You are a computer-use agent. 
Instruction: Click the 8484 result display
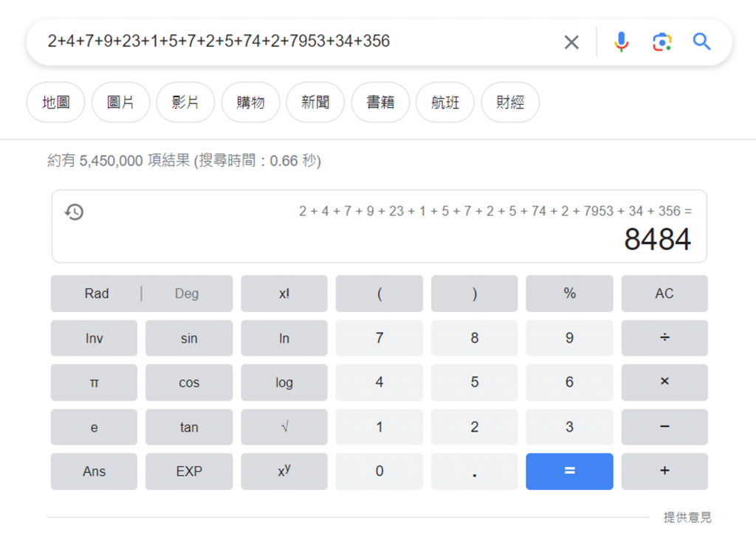click(658, 239)
